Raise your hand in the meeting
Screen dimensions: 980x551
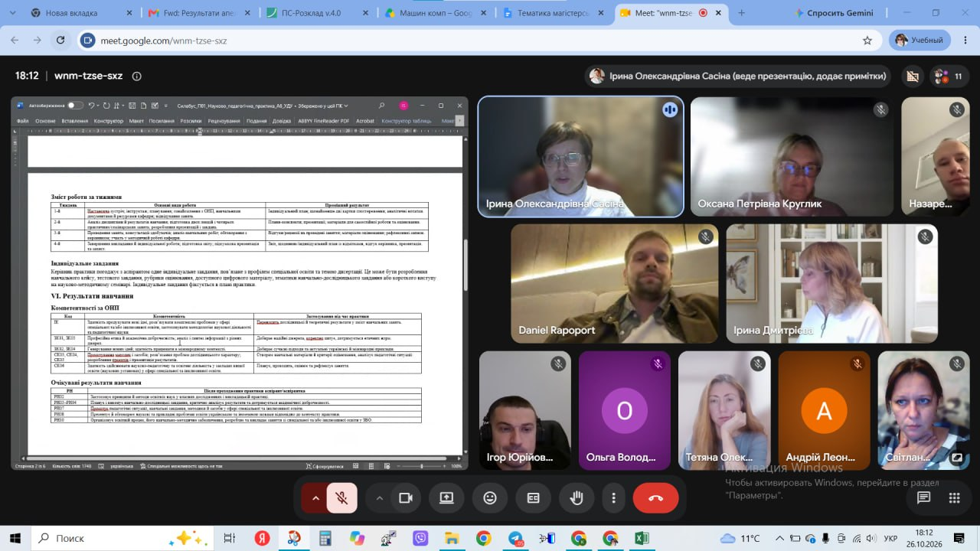577,498
